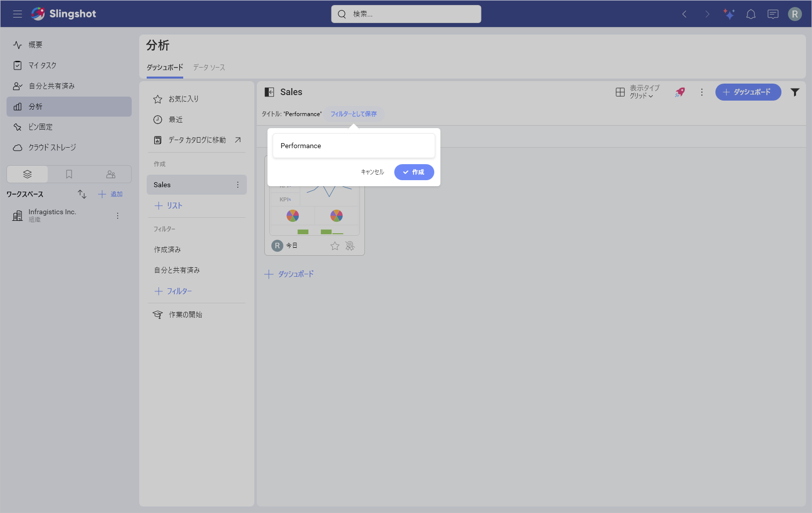Open the Slingshot AI assistant sparkle icon
812x513 pixels.
[x=729, y=14]
